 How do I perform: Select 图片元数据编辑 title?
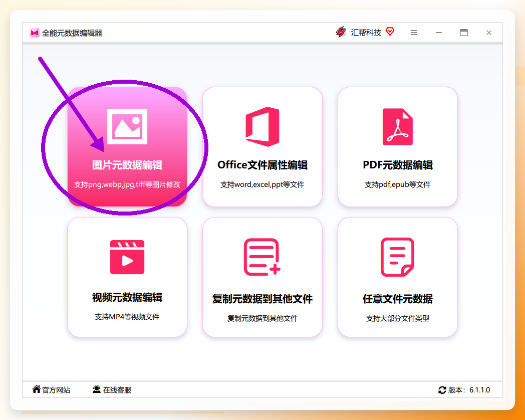tap(127, 165)
